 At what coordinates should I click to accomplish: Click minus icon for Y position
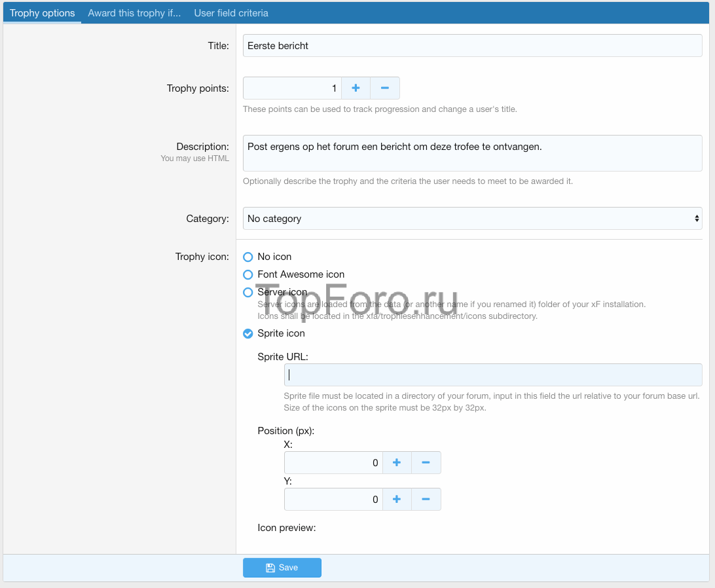point(426,500)
